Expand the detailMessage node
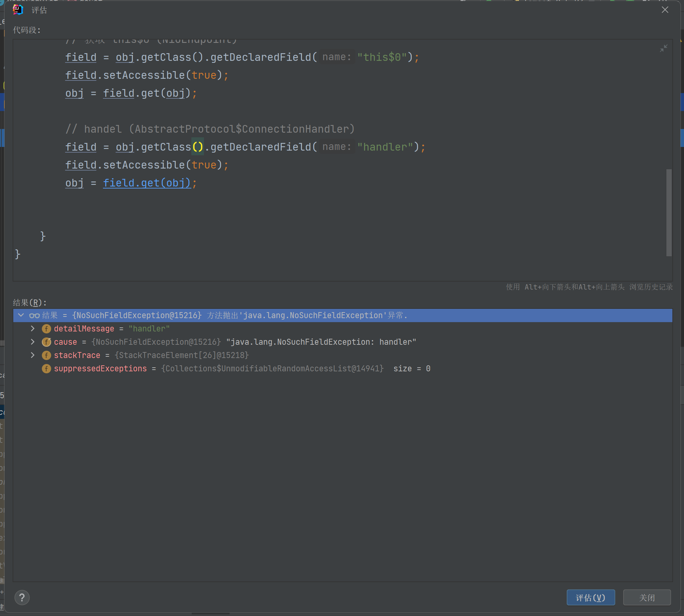The image size is (684, 616). [x=33, y=329]
